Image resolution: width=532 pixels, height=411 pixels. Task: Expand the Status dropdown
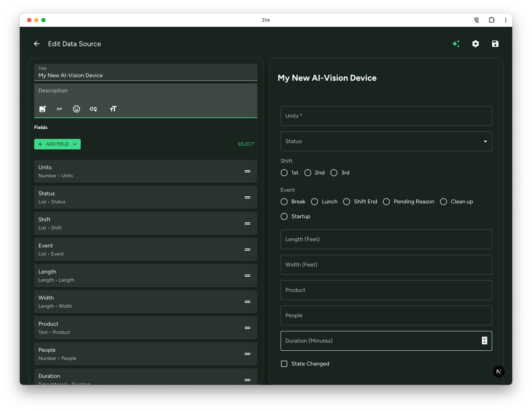(x=386, y=141)
